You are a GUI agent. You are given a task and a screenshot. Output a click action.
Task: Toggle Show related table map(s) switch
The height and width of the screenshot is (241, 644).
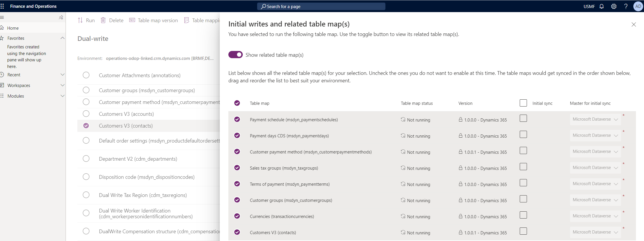(236, 55)
